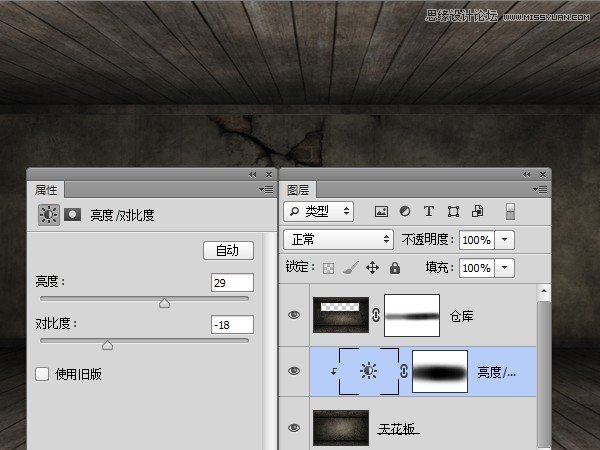Click the 亮度/对比度 title in Properties

coord(122,215)
